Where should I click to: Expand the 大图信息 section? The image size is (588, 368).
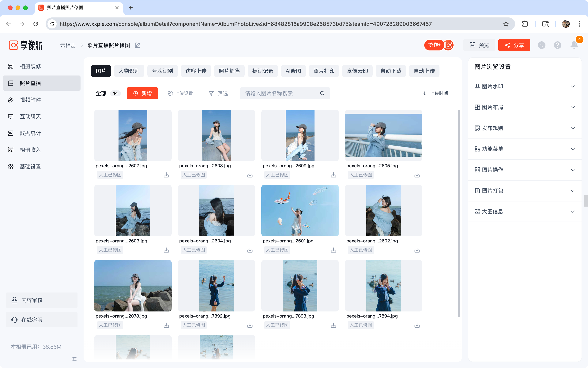pos(525,212)
